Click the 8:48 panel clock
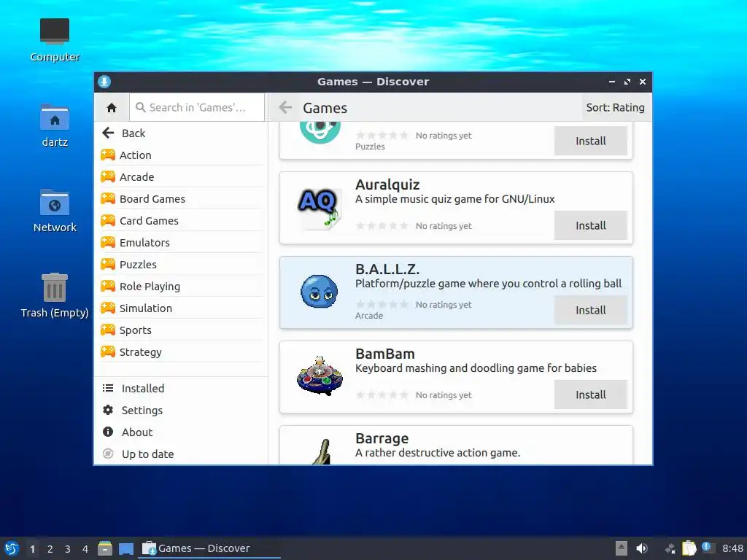The height and width of the screenshot is (560, 747). (x=732, y=548)
